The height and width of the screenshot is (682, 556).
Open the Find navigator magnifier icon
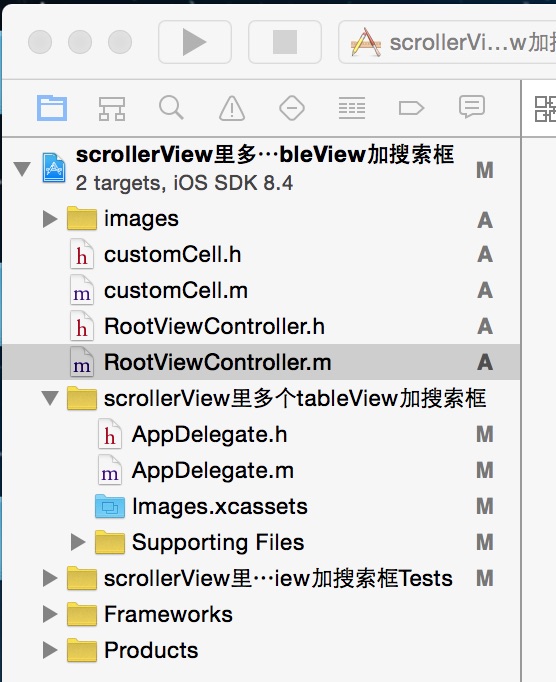coord(171,107)
